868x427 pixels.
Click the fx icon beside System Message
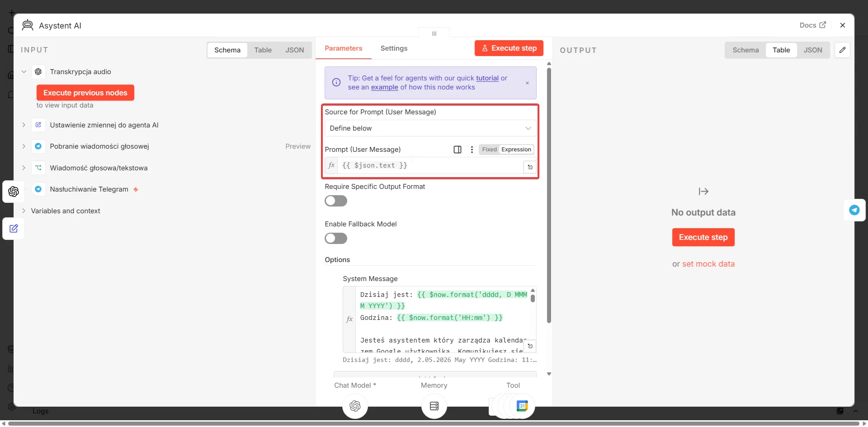point(349,319)
